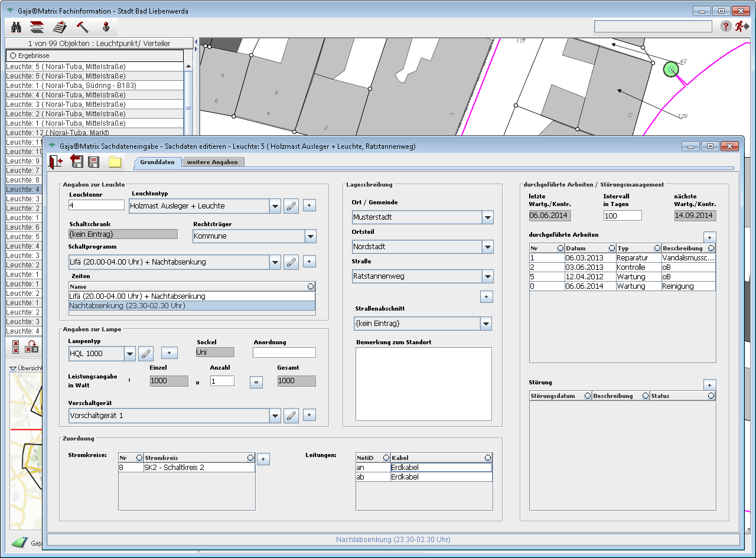Toggle sort circle in Stromkreis column header
The width and height of the screenshot is (756, 558).
point(250,458)
